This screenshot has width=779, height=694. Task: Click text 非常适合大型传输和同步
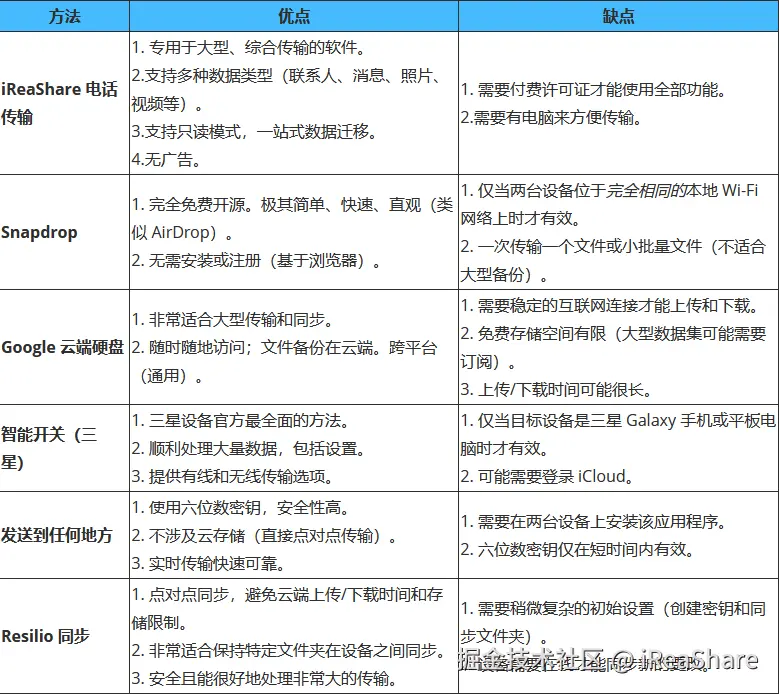pos(237,319)
